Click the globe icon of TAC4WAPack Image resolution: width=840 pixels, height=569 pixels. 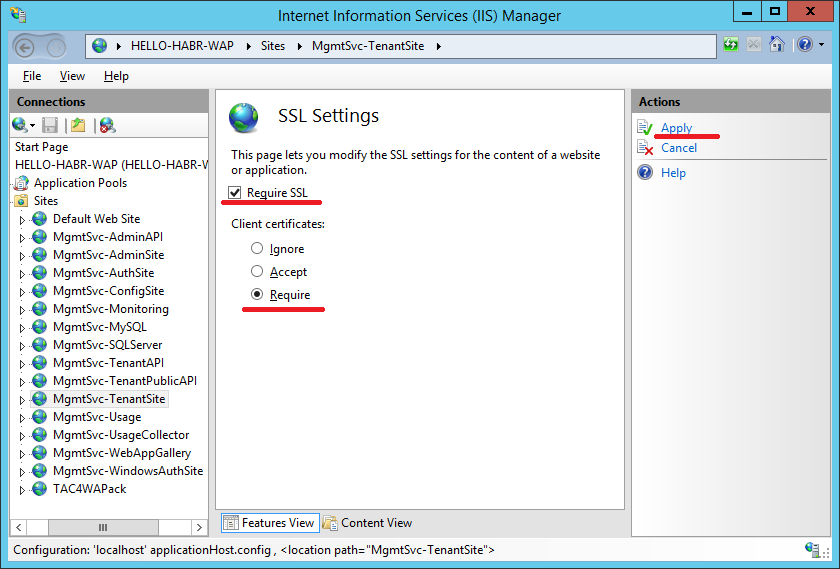click(39, 489)
